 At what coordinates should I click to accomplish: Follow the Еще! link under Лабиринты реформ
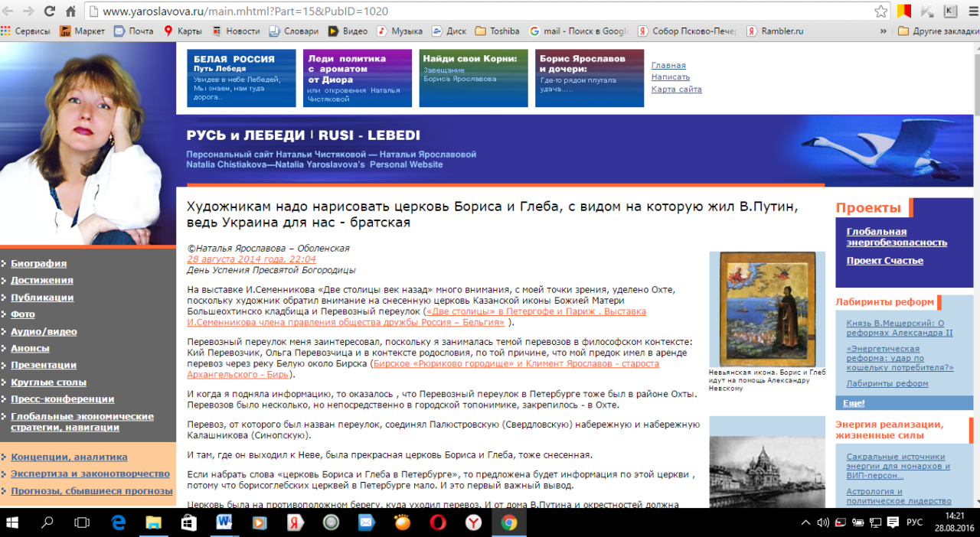coord(854,403)
